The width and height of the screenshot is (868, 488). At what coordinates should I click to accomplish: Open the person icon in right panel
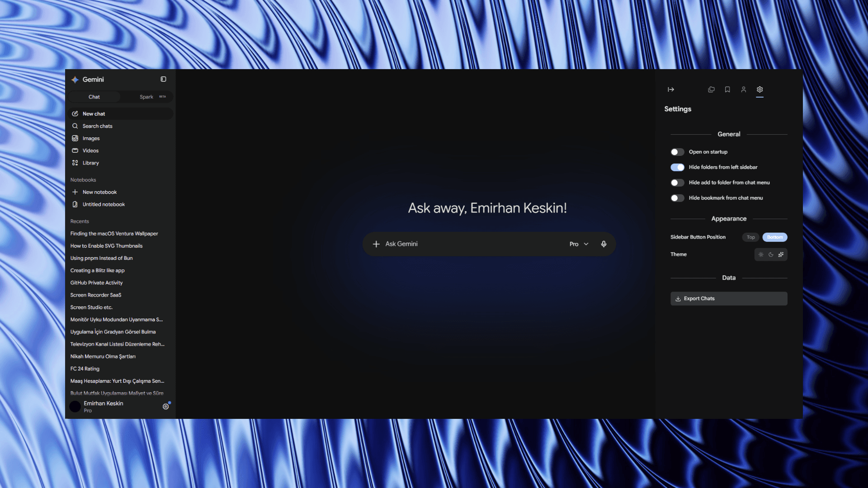coord(744,89)
